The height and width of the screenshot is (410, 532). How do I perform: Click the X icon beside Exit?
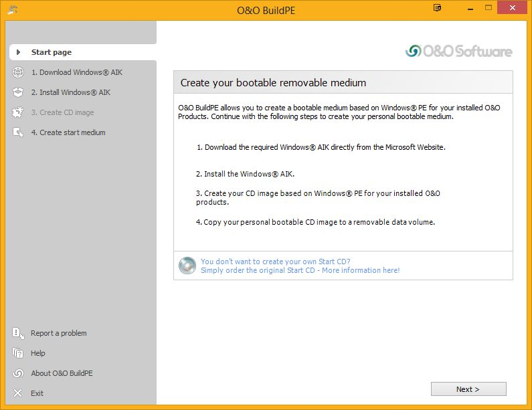pyautogui.click(x=18, y=393)
